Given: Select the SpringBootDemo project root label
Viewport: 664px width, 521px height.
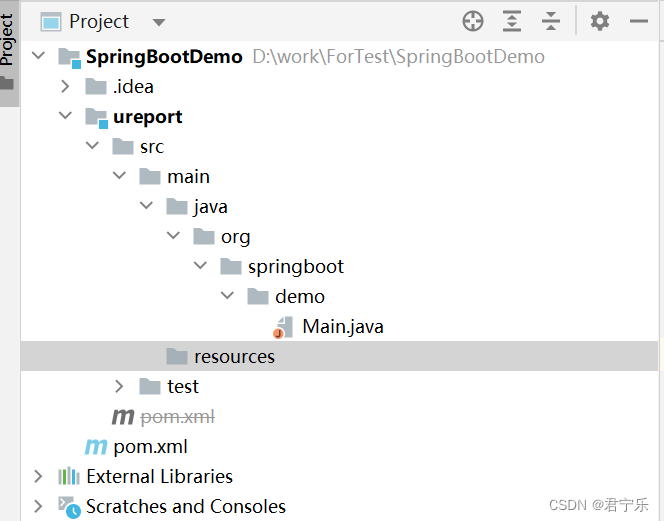Looking at the screenshot, I should pyautogui.click(x=164, y=57).
